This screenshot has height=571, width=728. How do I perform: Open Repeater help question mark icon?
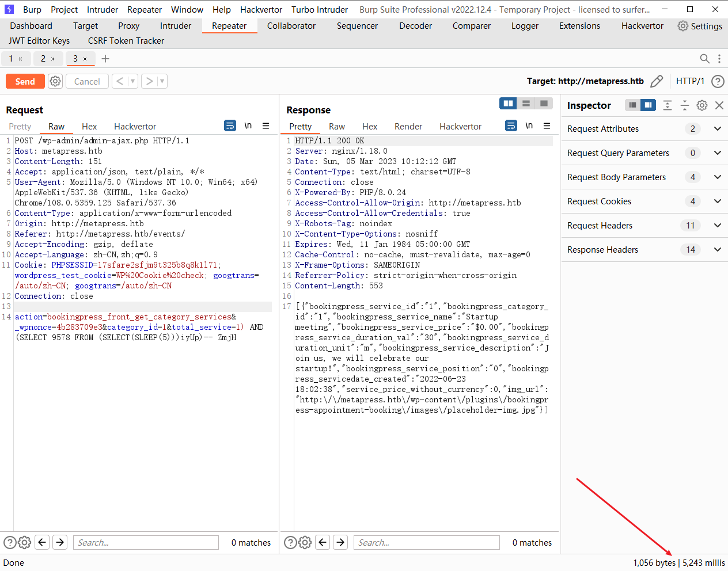point(718,81)
